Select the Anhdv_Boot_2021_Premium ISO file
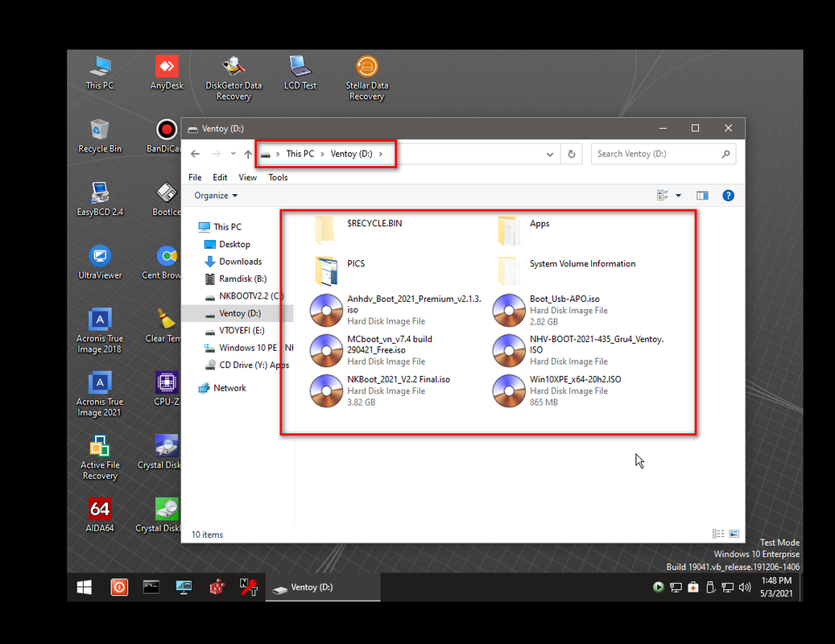The width and height of the screenshot is (835, 644). coord(396,310)
